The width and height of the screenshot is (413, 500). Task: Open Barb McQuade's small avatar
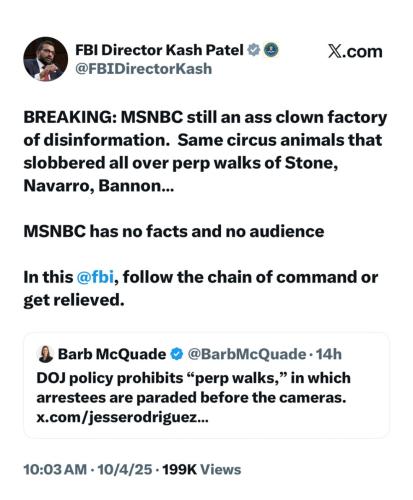pos(46,354)
